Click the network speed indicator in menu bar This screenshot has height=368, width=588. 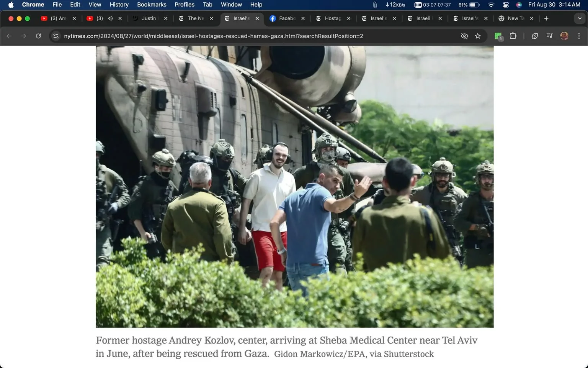pos(395,5)
